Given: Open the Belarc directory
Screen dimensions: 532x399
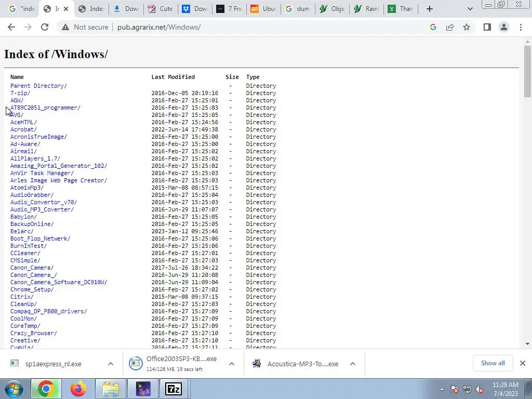Looking at the screenshot, I should (22, 231).
